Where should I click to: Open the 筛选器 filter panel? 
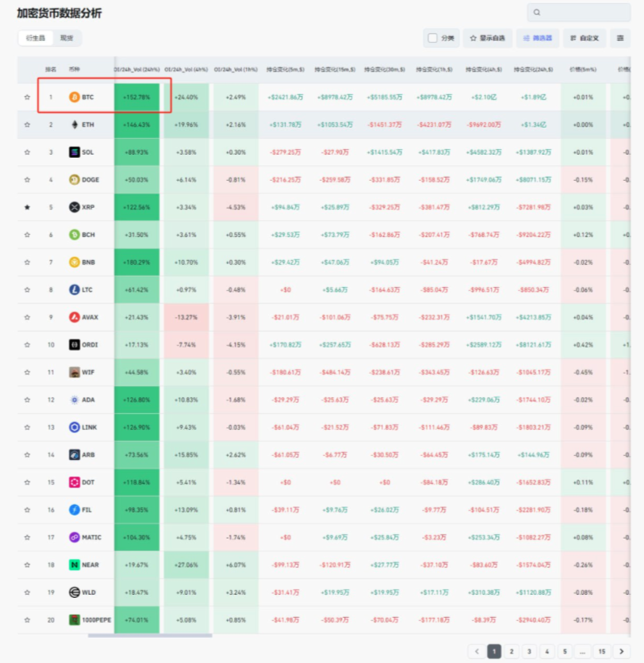537,37
